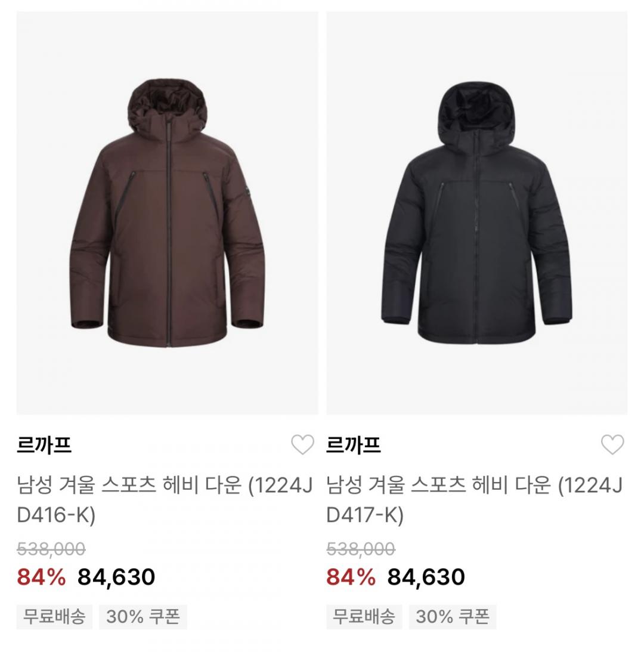Select 무료배송 tag under black jacket
The image size is (644, 652).
pyautogui.click(x=364, y=617)
